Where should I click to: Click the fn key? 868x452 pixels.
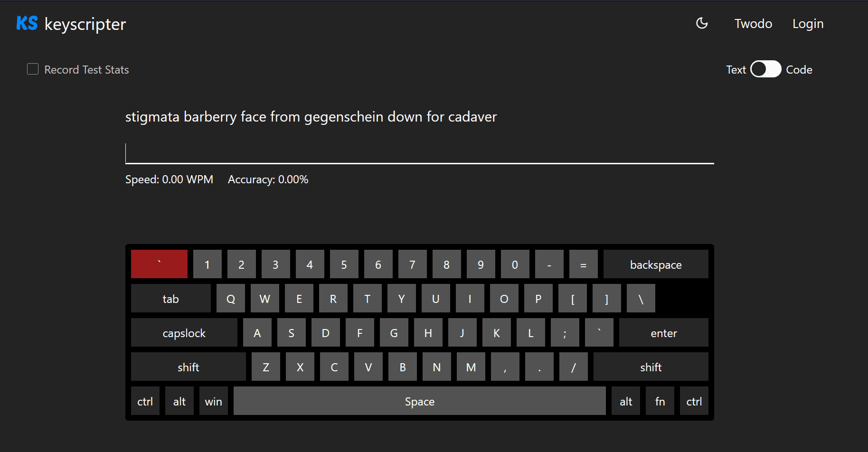click(660, 401)
